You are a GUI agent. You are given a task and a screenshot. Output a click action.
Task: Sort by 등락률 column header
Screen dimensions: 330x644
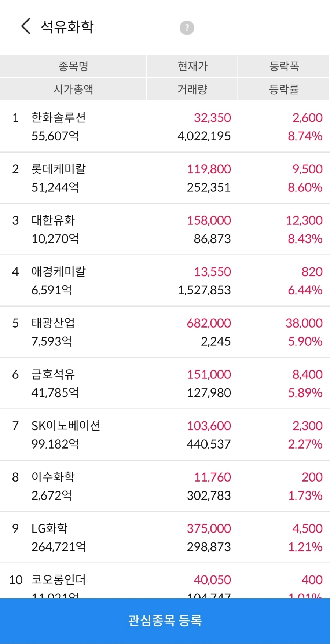pos(284,89)
